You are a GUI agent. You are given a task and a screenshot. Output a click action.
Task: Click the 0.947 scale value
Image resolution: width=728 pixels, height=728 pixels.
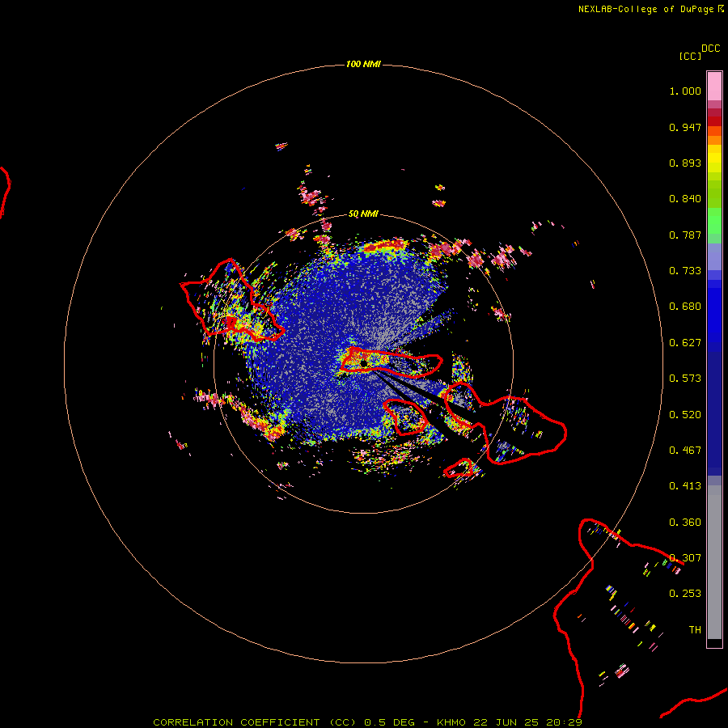click(685, 127)
